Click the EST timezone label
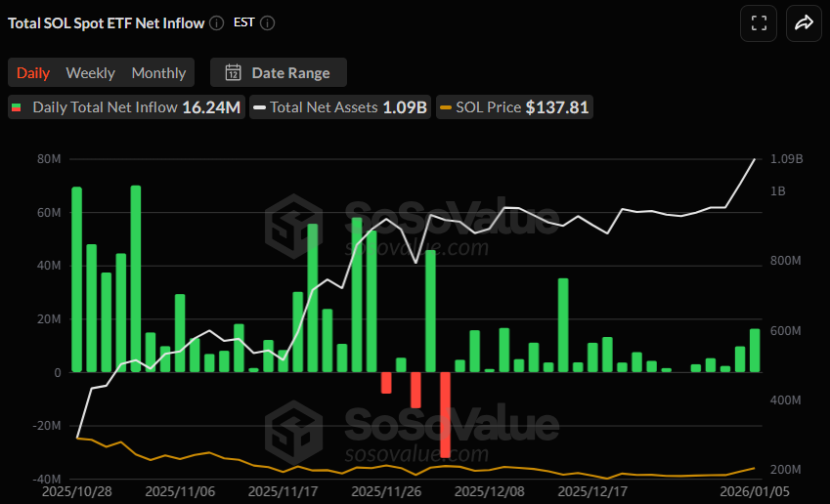830x504 pixels. pos(244,22)
